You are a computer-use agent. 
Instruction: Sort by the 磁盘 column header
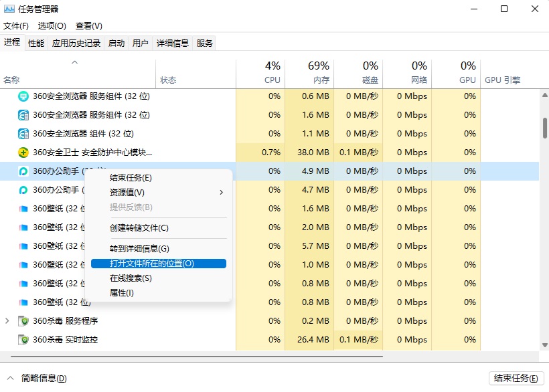[359, 74]
